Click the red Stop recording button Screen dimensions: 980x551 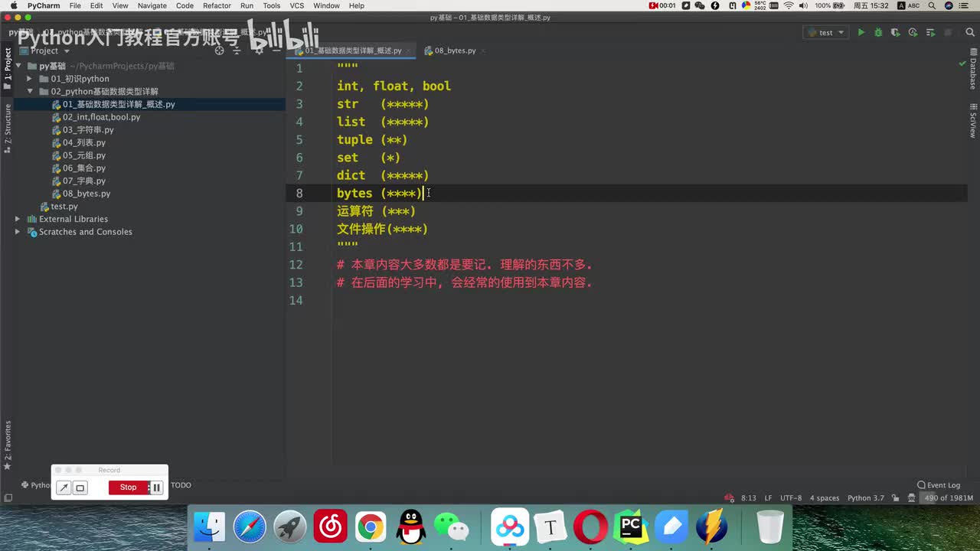[x=128, y=487]
